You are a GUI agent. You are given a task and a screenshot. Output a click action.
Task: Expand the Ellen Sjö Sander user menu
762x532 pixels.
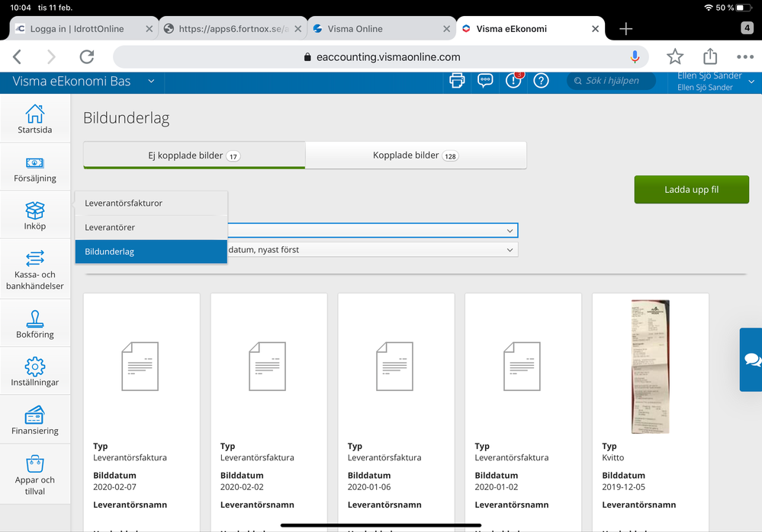pyautogui.click(x=751, y=82)
